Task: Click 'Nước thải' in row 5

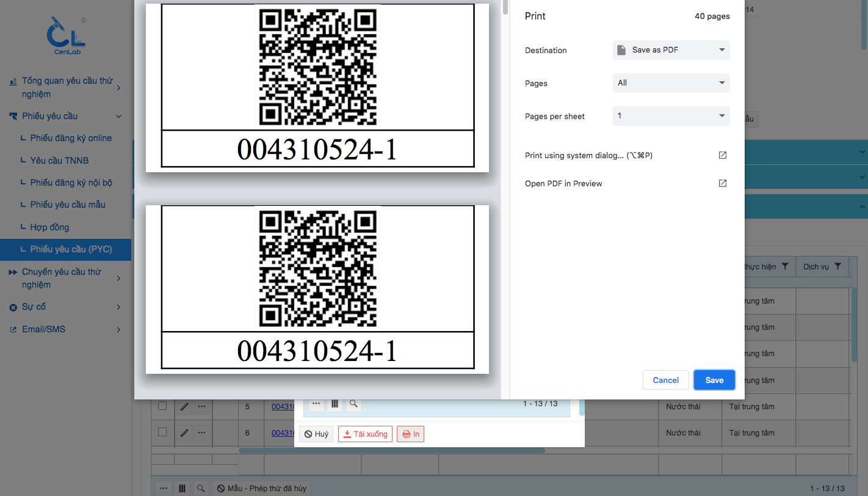Action: [x=684, y=407]
